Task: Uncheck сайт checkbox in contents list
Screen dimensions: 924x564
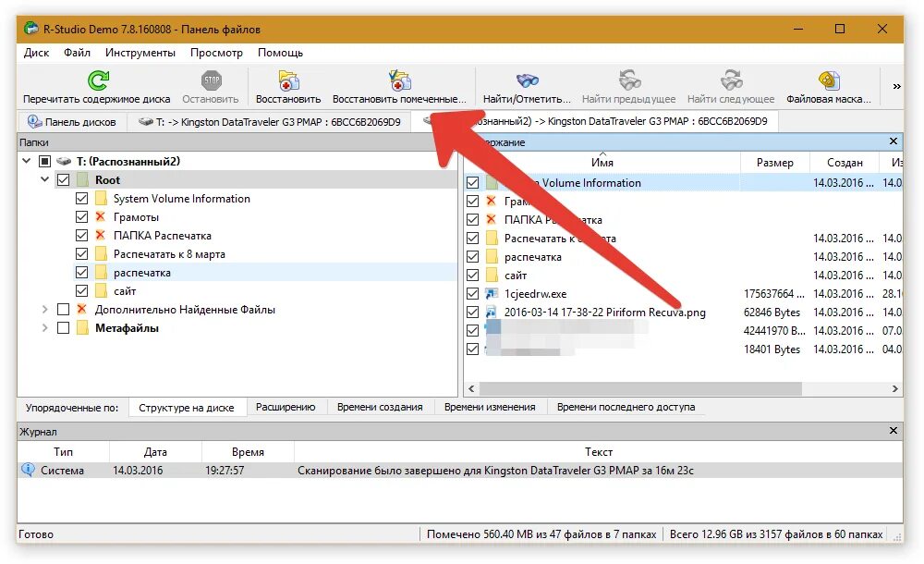Action: click(472, 275)
